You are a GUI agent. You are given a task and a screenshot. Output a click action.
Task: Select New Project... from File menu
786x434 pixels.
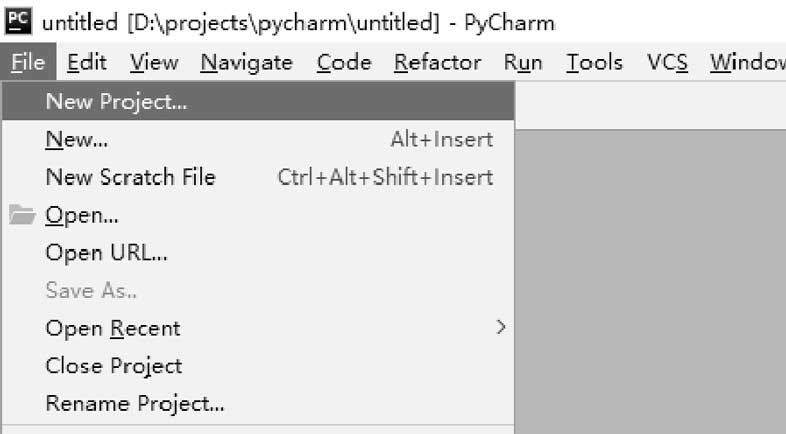pos(258,101)
